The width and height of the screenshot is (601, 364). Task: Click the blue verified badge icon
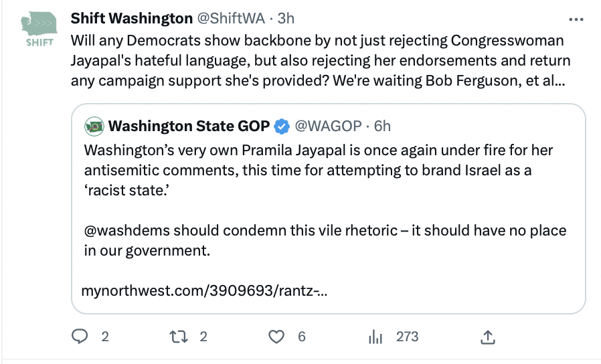click(282, 126)
